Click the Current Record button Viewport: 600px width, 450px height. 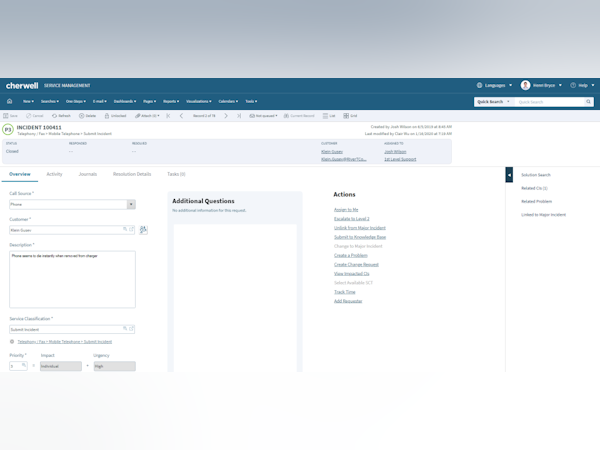(299, 116)
